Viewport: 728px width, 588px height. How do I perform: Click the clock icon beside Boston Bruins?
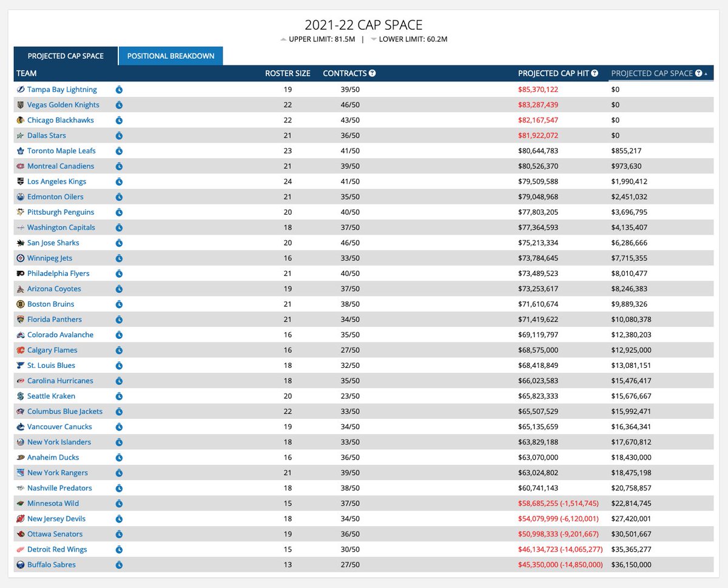pos(119,304)
